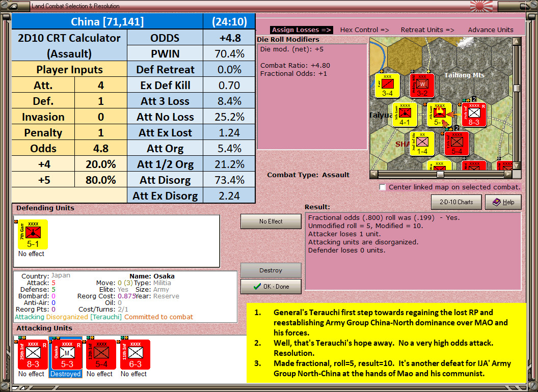The height and width of the screenshot is (392, 538).
Task: Choose the 11th Inf 6-3 attacking counter
Action: pos(135,355)
